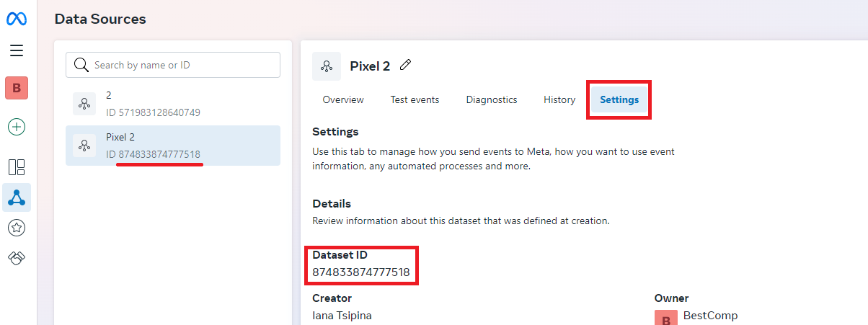868x325 pixels.
Task: Click the Meta logo icon
Action: (x=17, y=19)
